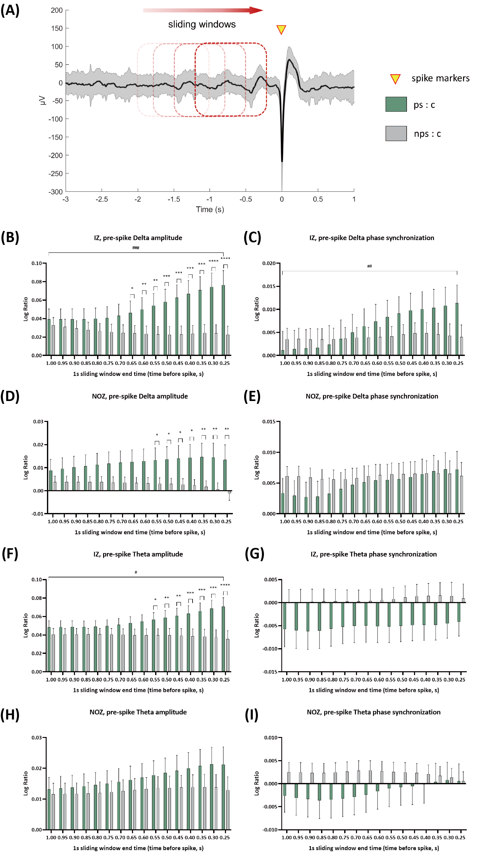
Task: Click the 'µV' y-axis label
Action: (x=42, y=100)
